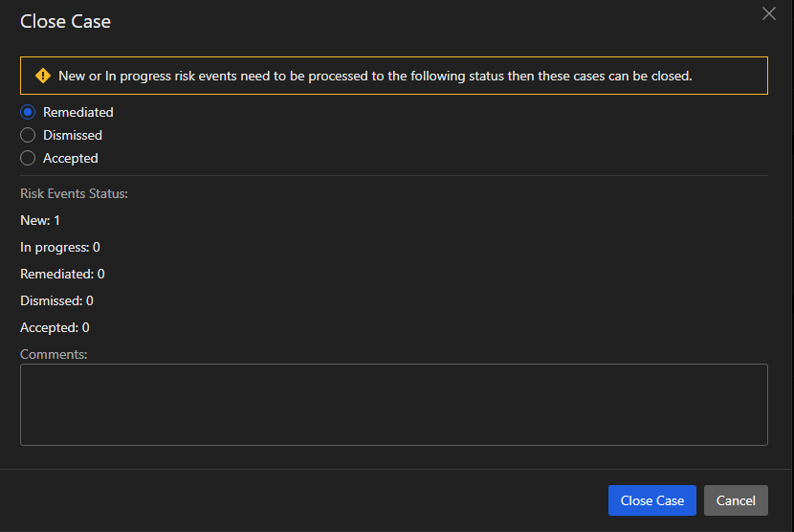The width and height of the screenshot is (794, 532).
Task: Click the Close Case dialog title
Action: 65,21
